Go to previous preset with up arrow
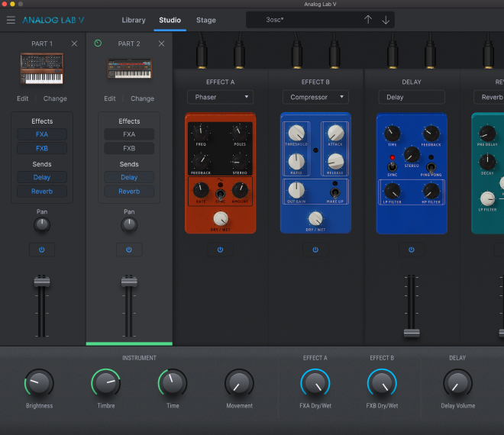Screen dimensions: 504x435 (x=368, y=20)
